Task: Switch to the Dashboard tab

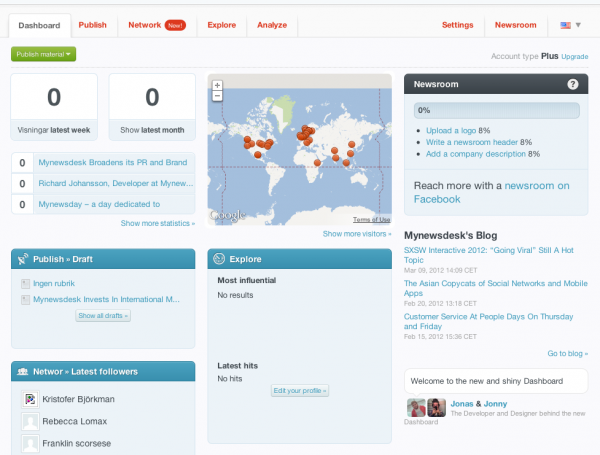Action: point(39,26)
